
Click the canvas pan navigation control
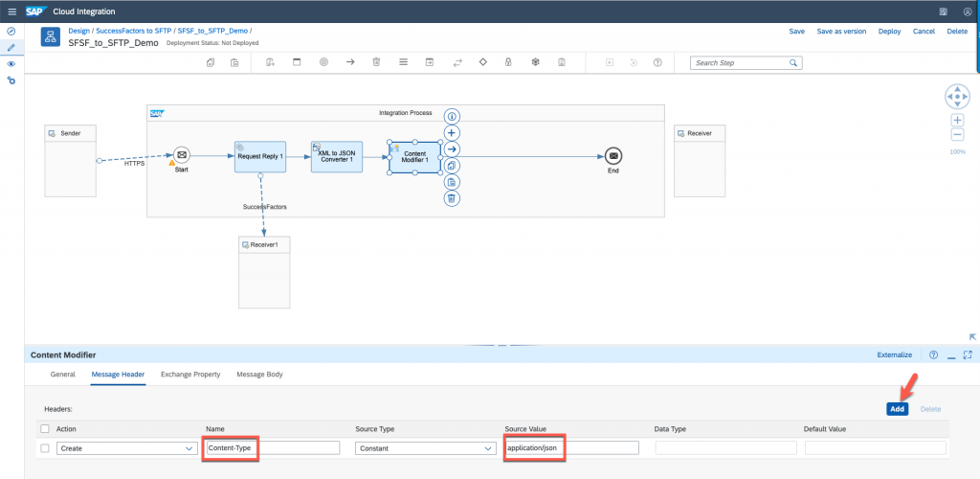[x=957, y=97]
